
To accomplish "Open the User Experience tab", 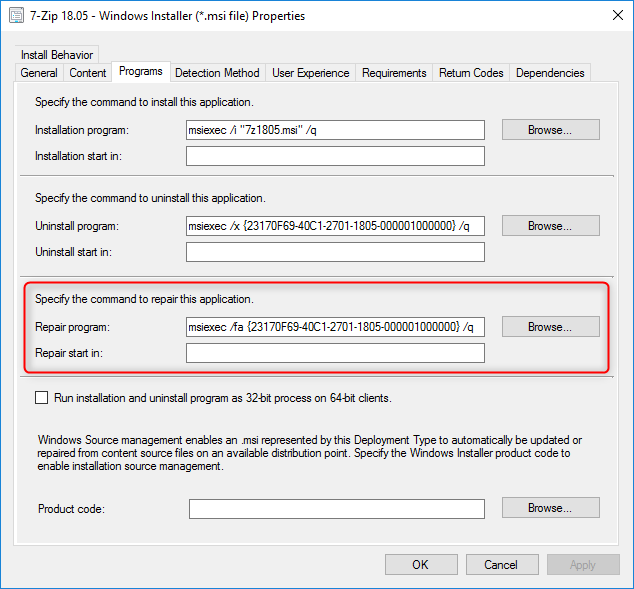I will click(311, 73).
